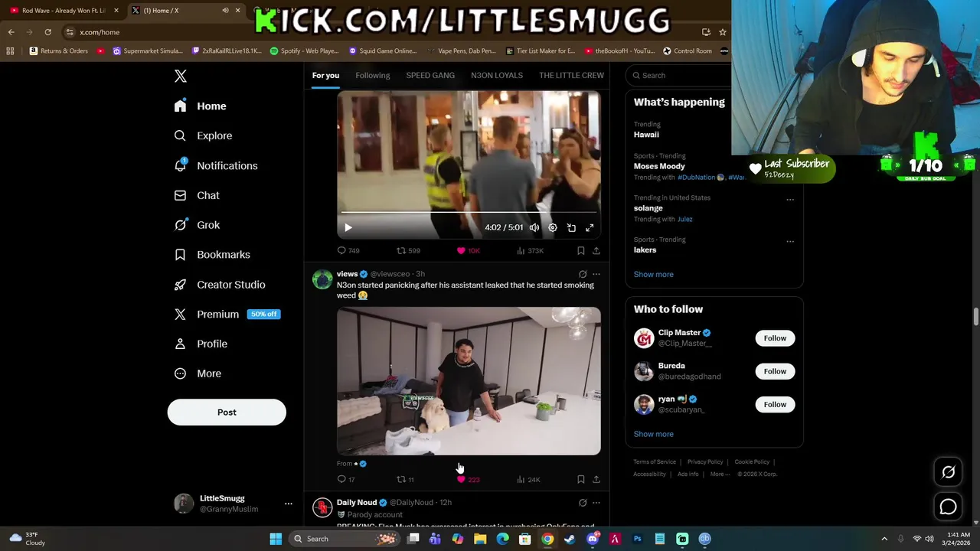Open Grok explain on the views post

583,274
